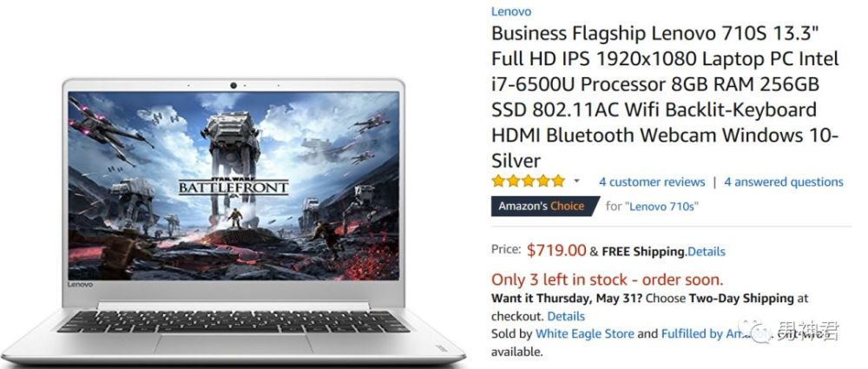Click the webcam on the laptop bezel
This screenshot has width=868, height=369.
pos(233,85)
